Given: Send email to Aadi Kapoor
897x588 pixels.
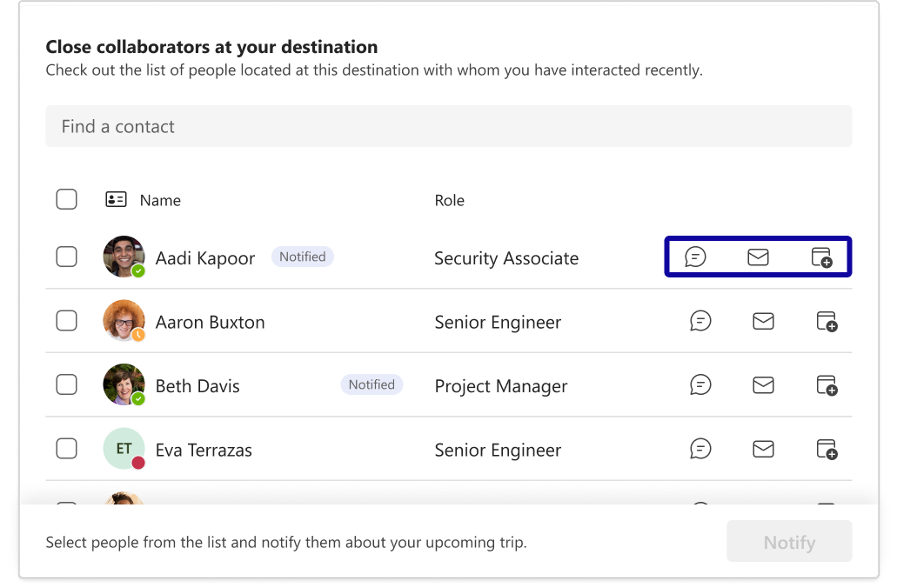Looking at the screenshot, I should pyautogui.click(x=758, y=257).
